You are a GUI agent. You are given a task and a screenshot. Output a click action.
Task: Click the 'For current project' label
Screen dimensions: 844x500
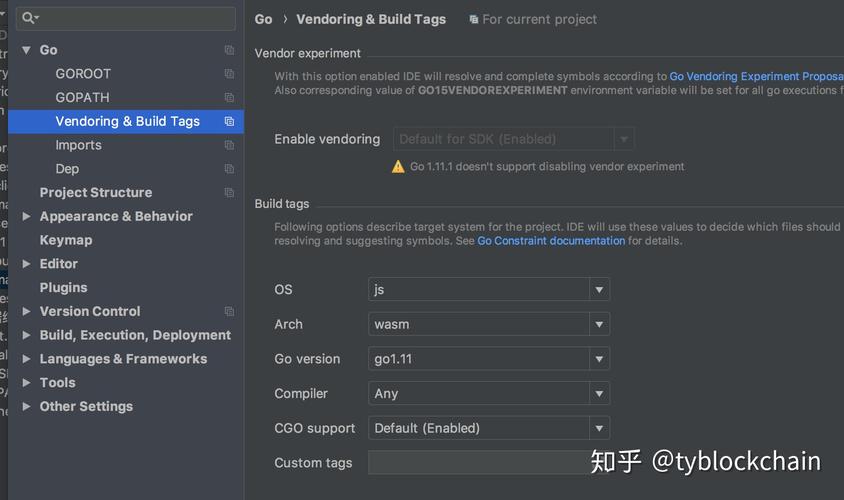coord(539,19)
